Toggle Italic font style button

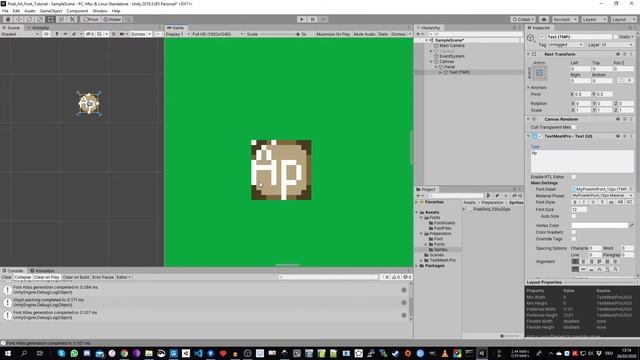584,202
